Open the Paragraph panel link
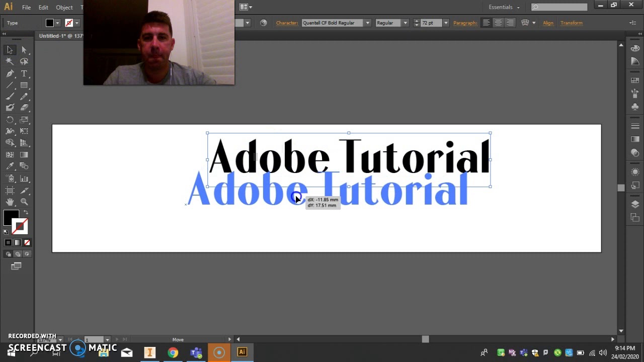The height and width of the screenshot is (362, 644). coord(465,23)
